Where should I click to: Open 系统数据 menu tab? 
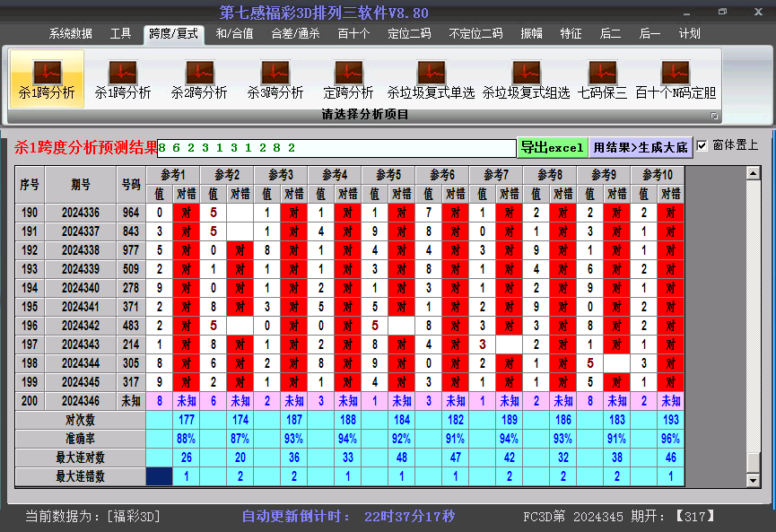[70, 34]
